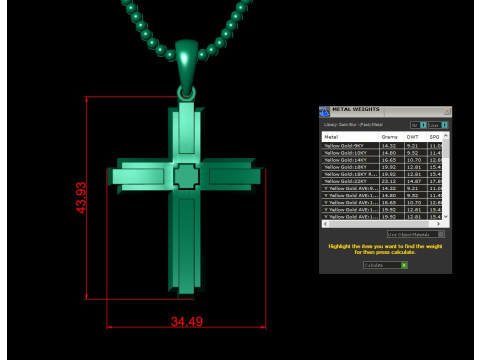
Task: Select the Yellow Gold:22KY row
Action: pyautogui.click(x=382, y=181)
